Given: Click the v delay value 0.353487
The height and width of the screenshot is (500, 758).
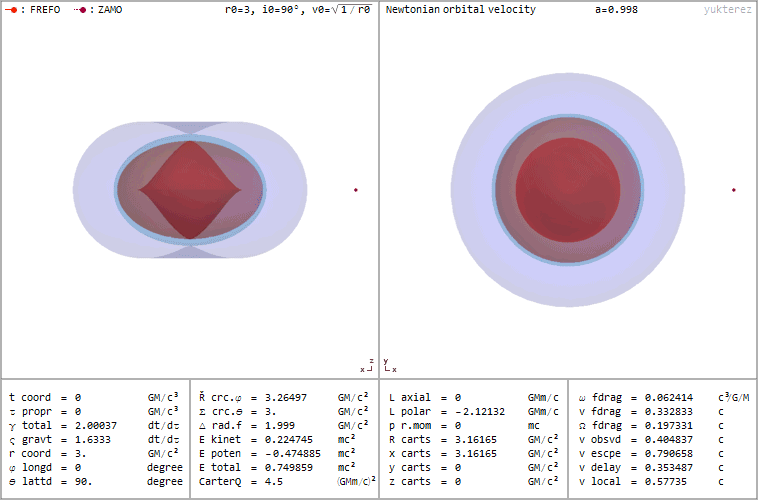Looking at the screenshot, I should tap(669, 468).
